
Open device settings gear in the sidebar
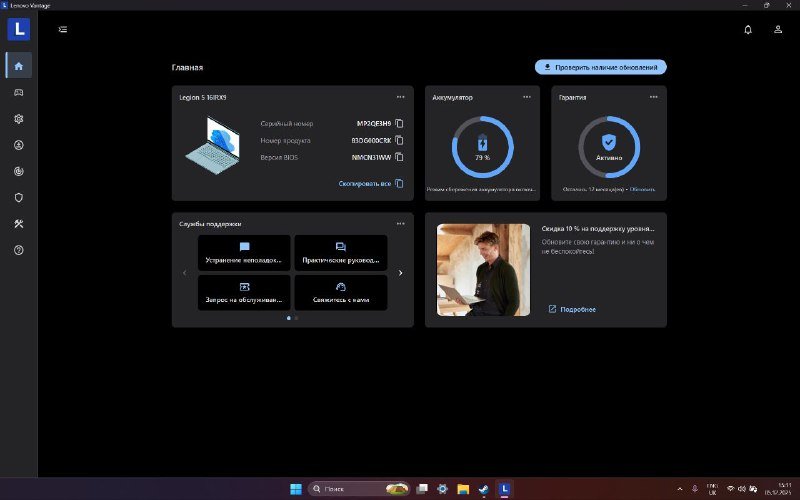coord(19,119)
